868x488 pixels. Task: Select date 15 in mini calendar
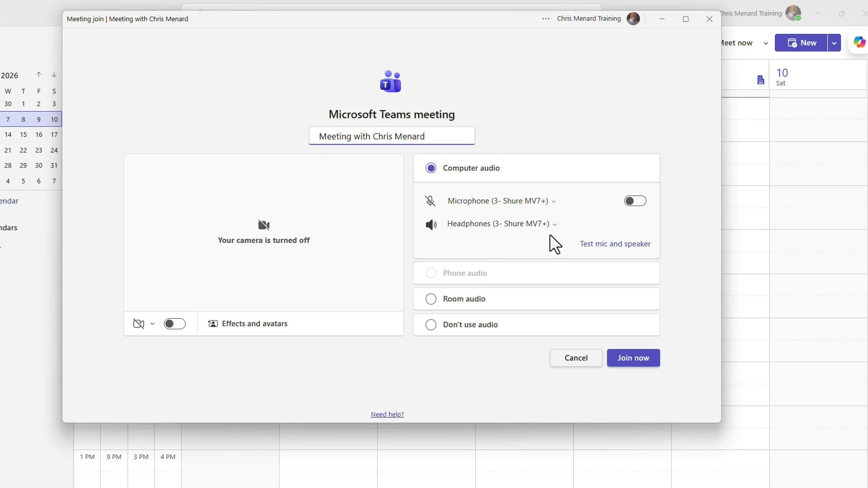click(x=23, y=135)
